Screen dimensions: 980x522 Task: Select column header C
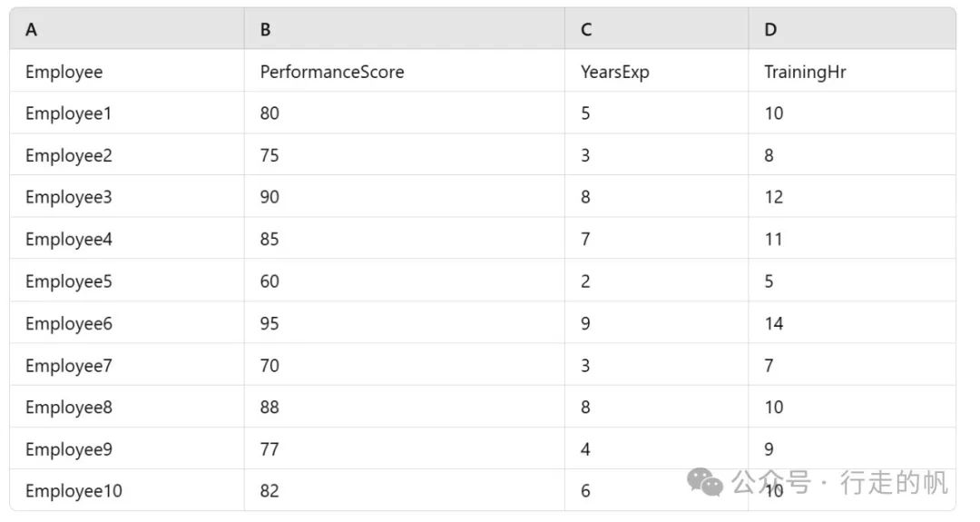tap(656, 29)
